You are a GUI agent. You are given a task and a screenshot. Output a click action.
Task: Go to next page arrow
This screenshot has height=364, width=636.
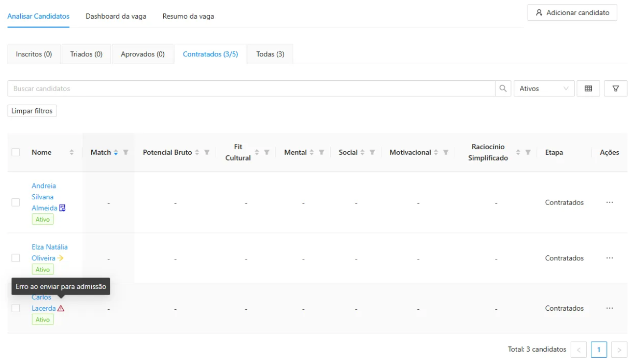(619, 350)
